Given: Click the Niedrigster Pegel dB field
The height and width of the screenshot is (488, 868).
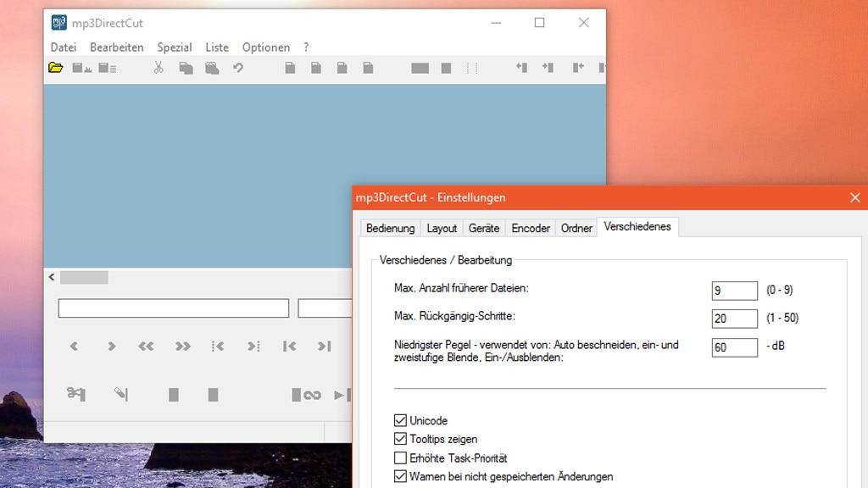Looking at the screenshot, I should [x=735, y=347].
